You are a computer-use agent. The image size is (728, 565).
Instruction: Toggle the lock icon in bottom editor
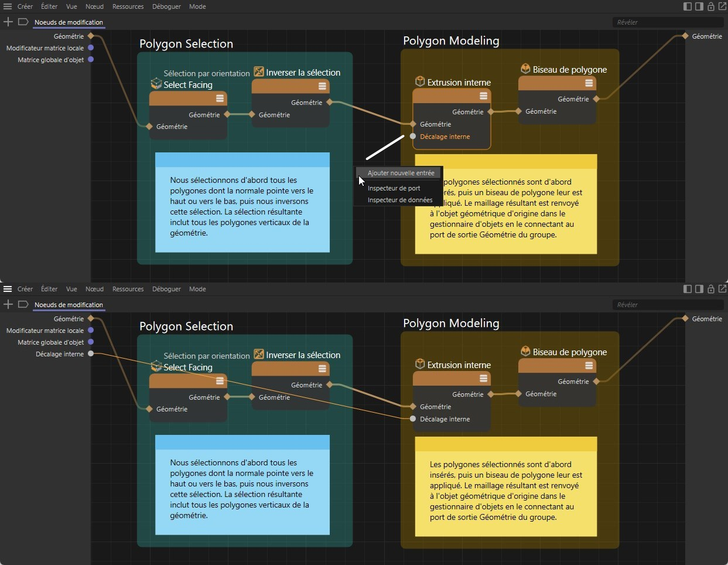[710, 289]
